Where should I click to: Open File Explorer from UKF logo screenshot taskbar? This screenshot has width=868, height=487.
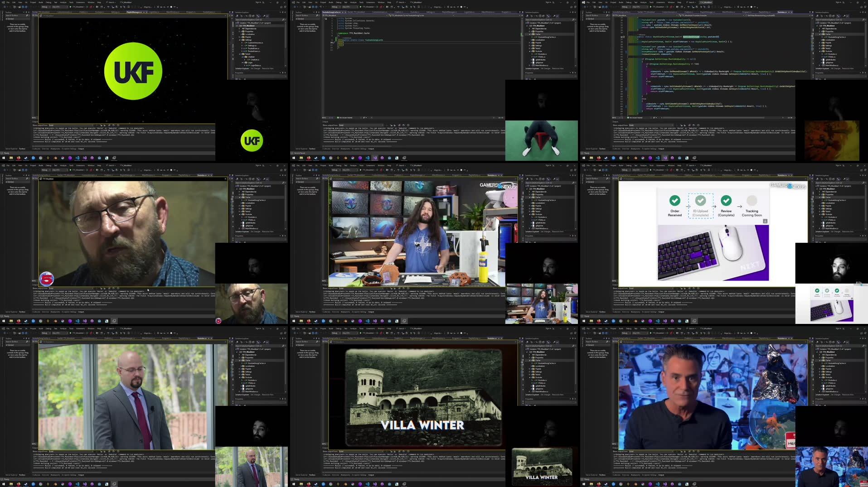tap(11, 158)
